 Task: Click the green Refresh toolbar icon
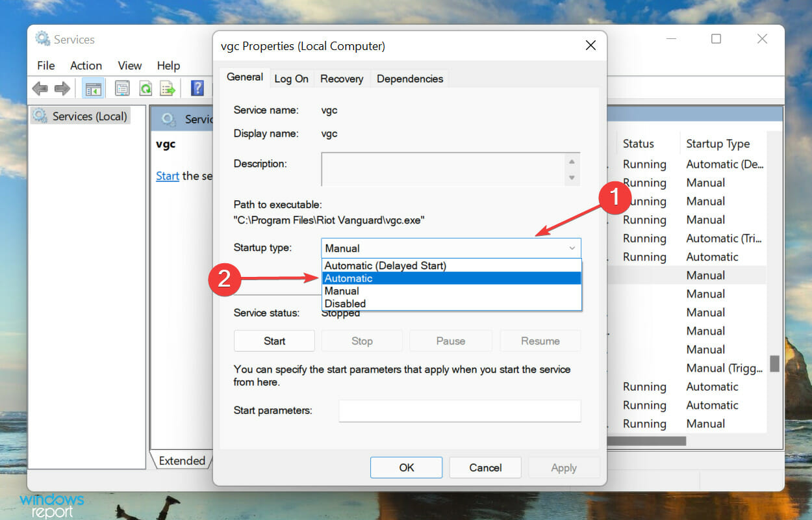(x=146, y=88)
